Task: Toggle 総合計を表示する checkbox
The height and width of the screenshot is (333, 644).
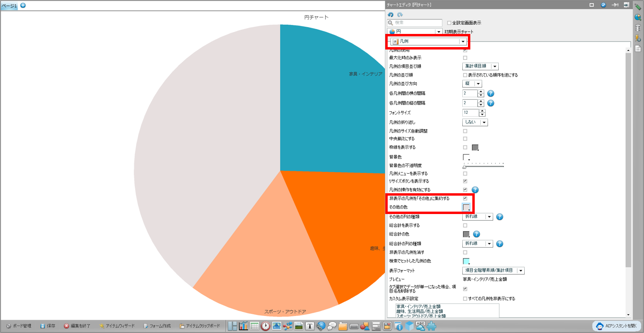Action: point(465,226)
